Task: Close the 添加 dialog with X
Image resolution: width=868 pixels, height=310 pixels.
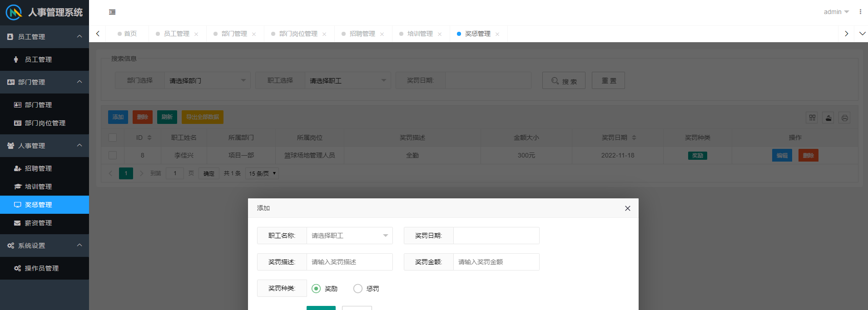Action: coord(627,208)
